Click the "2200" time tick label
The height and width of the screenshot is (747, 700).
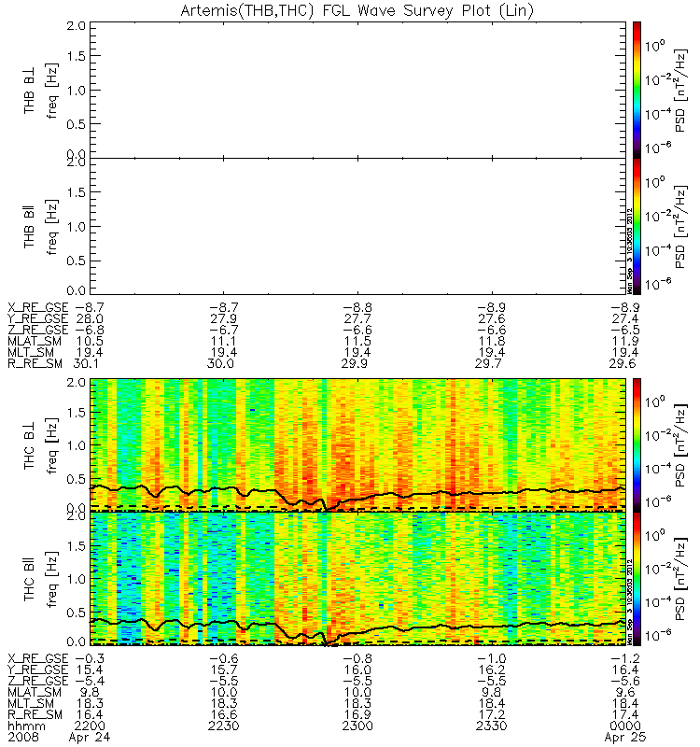click(x=90, y=726)
